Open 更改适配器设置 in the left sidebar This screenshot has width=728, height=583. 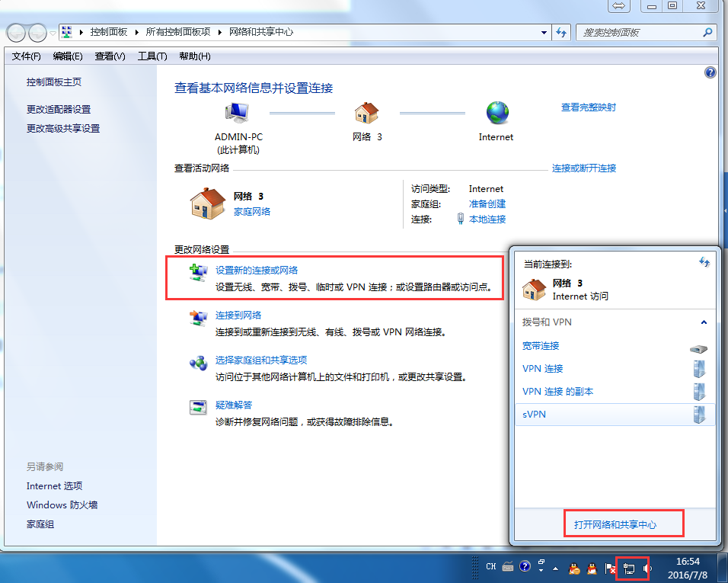coord(59,110)
